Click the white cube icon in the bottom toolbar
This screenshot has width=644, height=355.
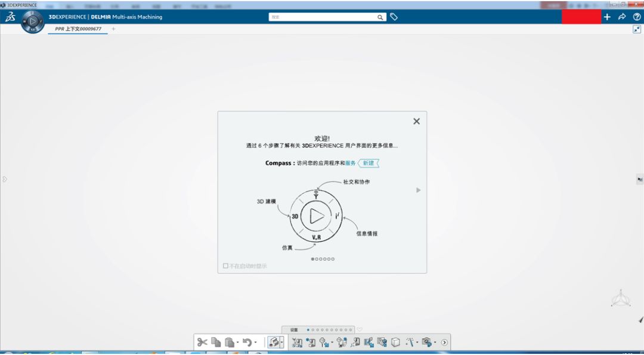tap(395, 342)
